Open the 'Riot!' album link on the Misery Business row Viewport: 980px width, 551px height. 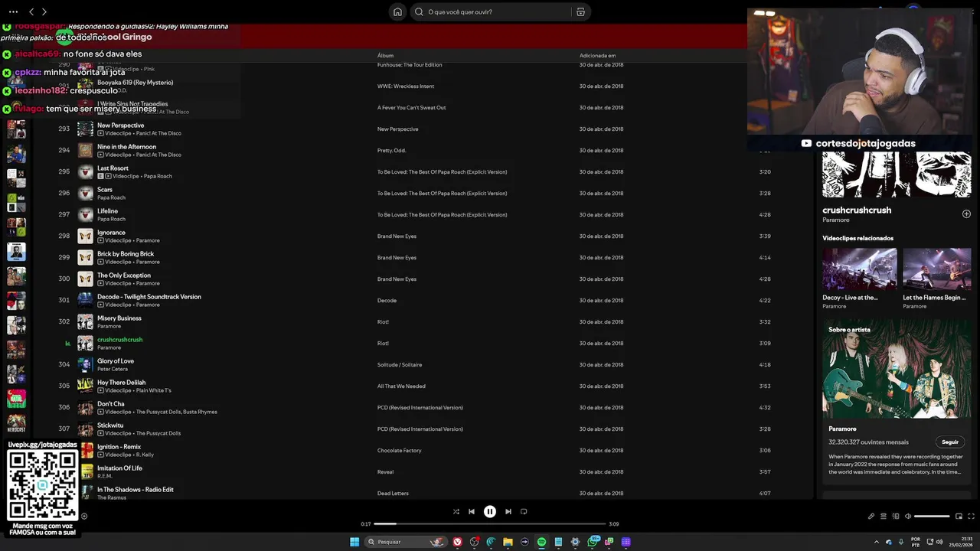click(x=383, y=321)
